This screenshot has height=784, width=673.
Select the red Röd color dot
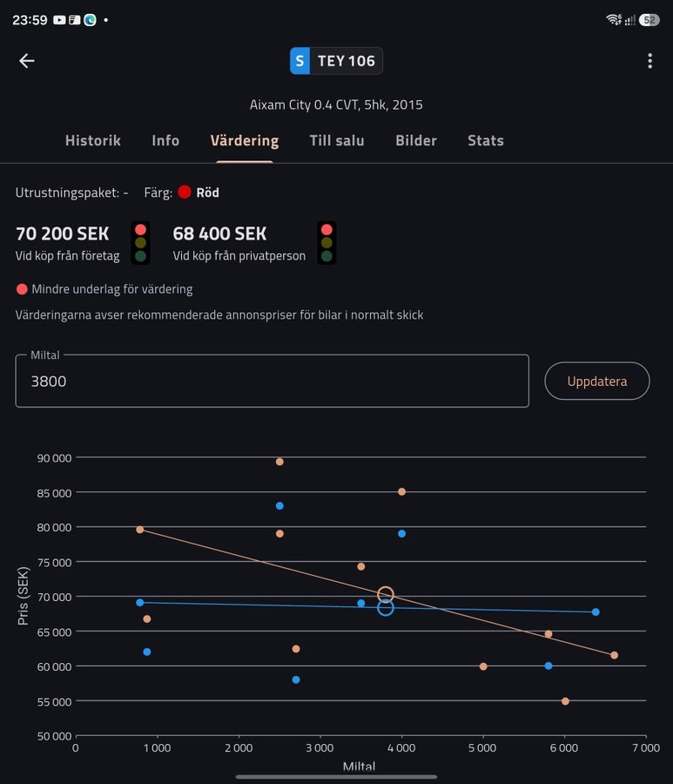point(185,192)
